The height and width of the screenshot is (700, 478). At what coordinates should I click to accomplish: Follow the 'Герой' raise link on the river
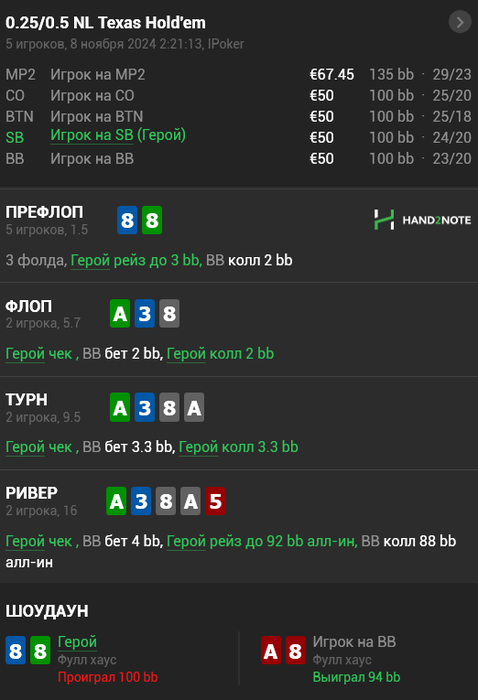(186, 541)
